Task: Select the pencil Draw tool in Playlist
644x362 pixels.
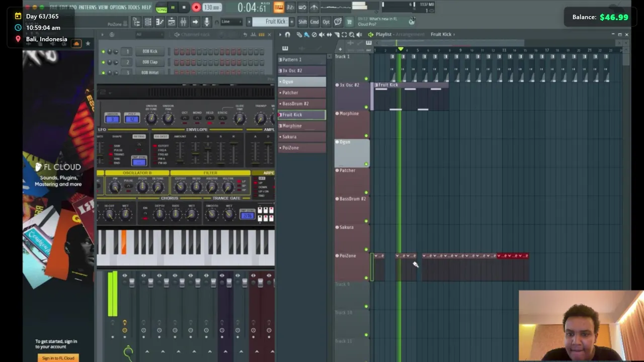Action: pyautogui.click(x=299, y=34)
